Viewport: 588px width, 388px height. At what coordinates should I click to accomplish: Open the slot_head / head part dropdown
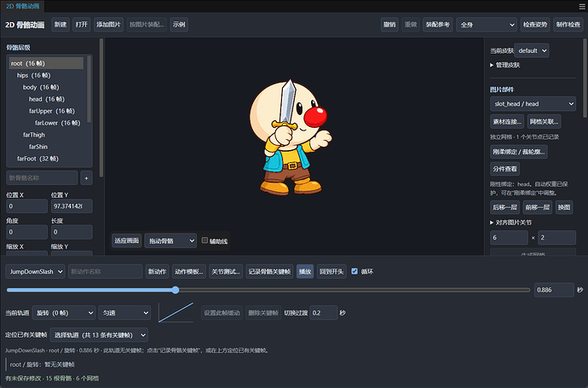[x=533, y=104]
